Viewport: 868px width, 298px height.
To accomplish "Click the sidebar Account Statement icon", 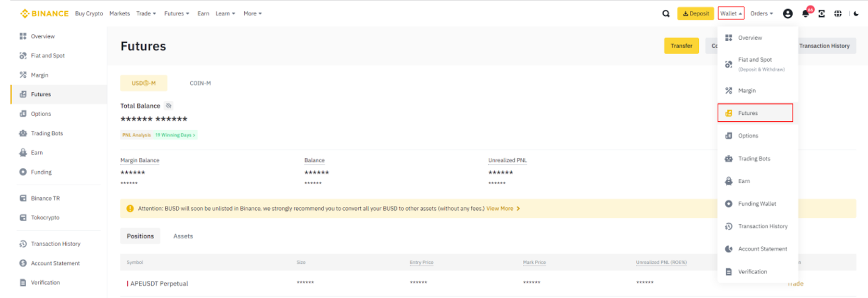I will 23,263.
